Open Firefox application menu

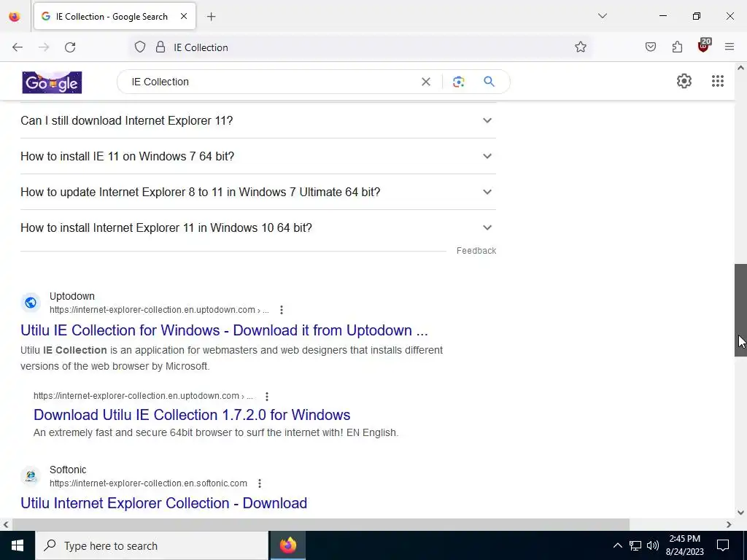point(729,47)
